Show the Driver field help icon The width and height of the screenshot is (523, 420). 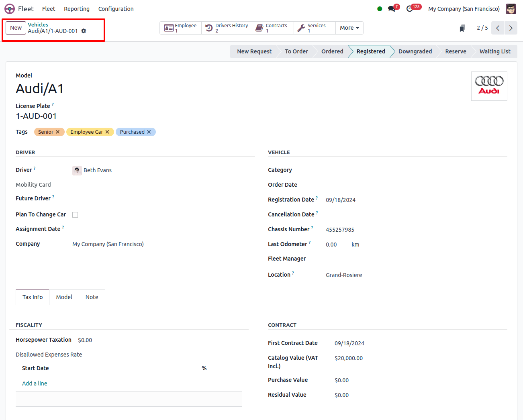click(35, 168)
